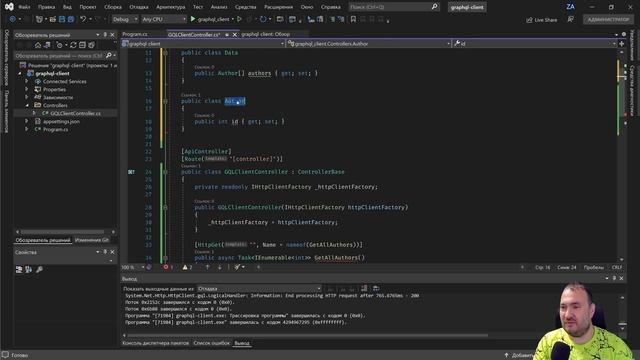
Task: Expand the Properties tree node
Action: 27,89
